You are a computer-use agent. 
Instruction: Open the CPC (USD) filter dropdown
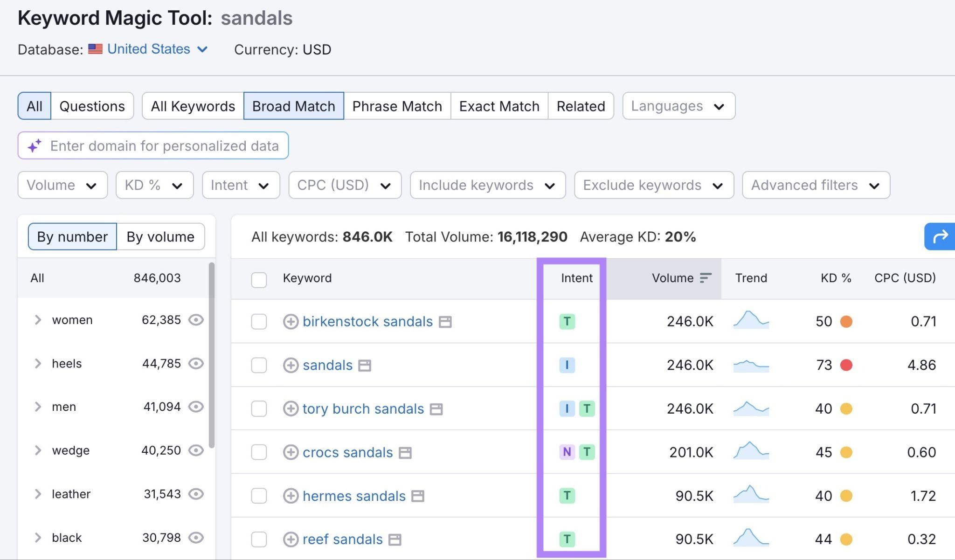(345, 185)
